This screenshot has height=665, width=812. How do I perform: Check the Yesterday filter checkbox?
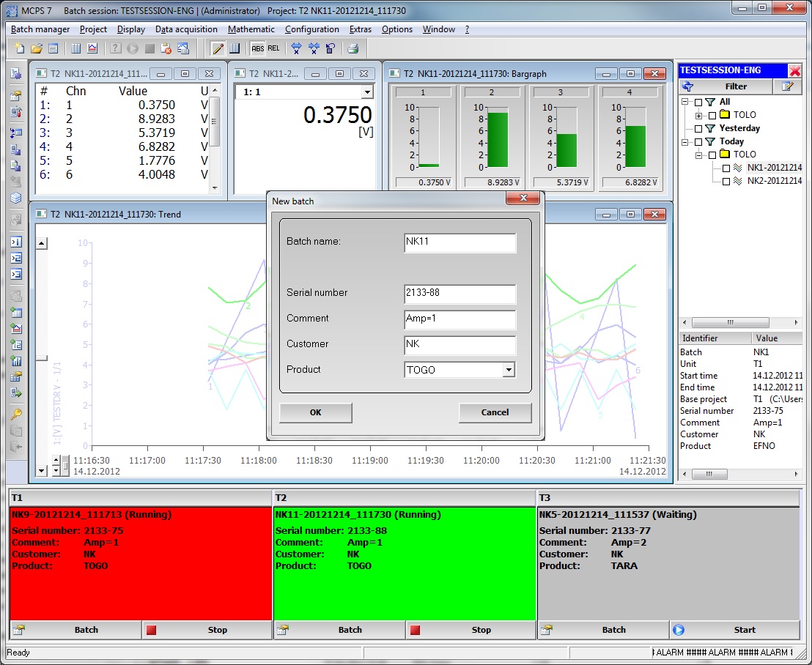coord(698,129)
